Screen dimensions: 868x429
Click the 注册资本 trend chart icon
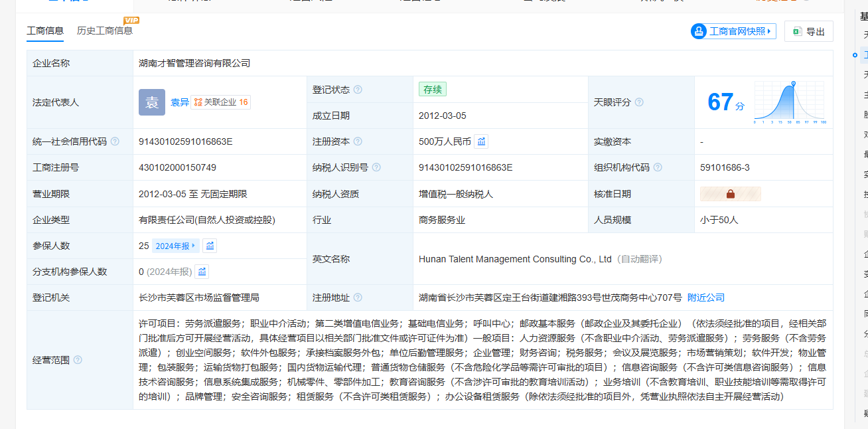click(x=481, y=141)
